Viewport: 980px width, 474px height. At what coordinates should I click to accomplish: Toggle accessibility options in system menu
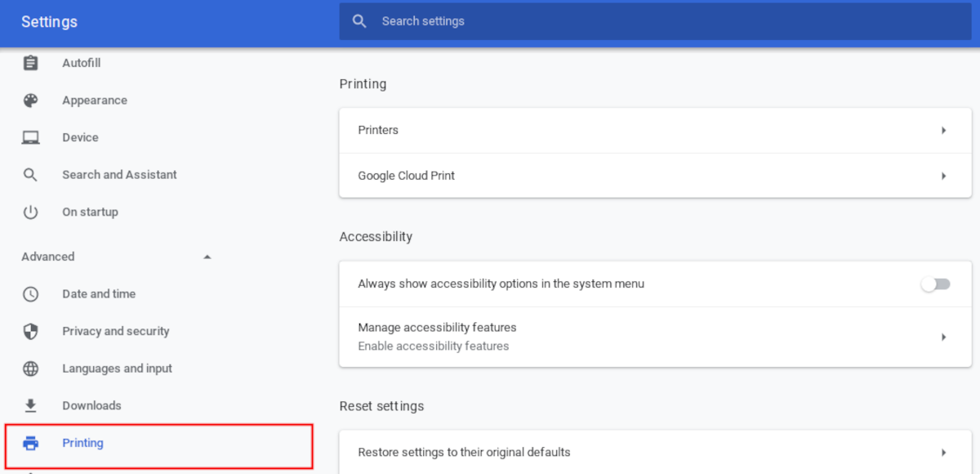(936, 284)
